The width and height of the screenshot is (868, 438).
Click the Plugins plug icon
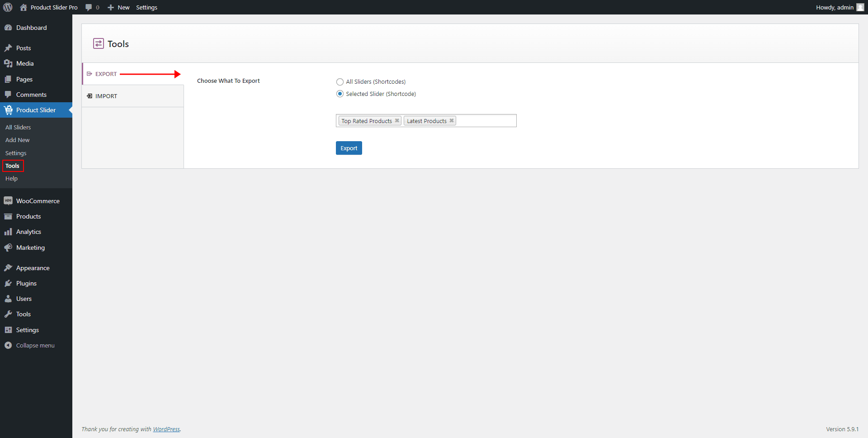tap(8, 283)
